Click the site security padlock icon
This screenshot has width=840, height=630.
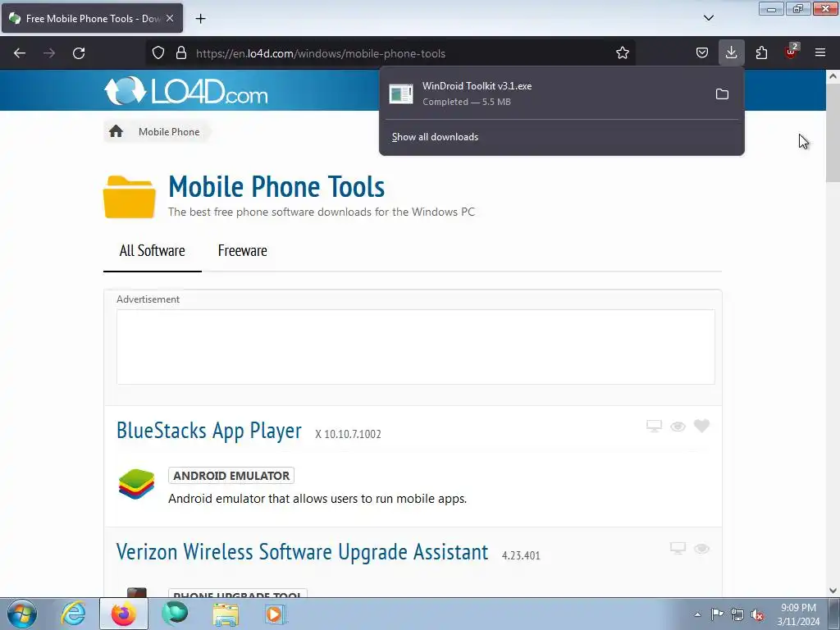click(x=181, y=53)
